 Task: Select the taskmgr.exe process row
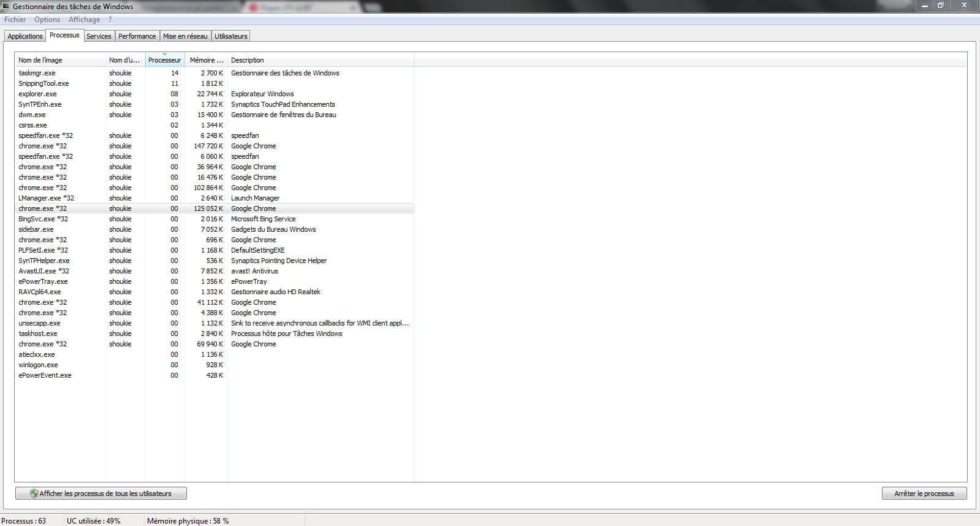click(215, 73)
